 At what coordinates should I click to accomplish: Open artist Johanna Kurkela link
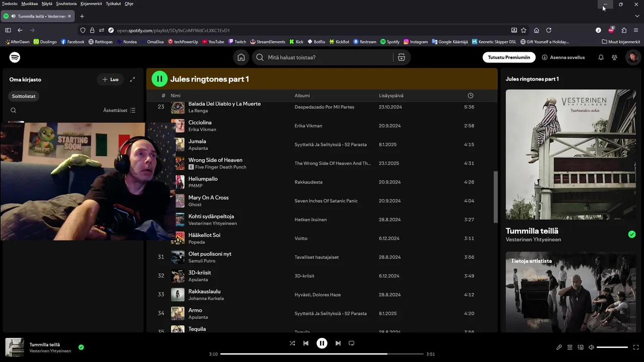coord(206,298)
